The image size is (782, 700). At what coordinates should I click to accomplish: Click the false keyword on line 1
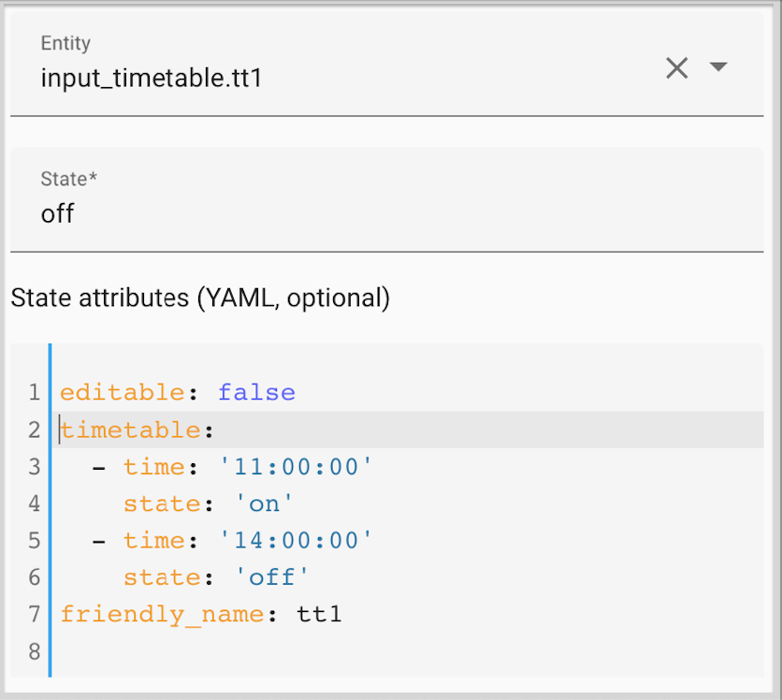256,392
